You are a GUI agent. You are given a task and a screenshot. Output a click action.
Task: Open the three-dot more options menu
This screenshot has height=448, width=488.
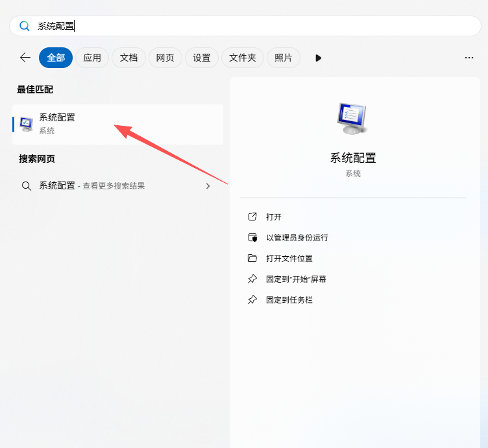pyautogui.click(x=469, y=58)
